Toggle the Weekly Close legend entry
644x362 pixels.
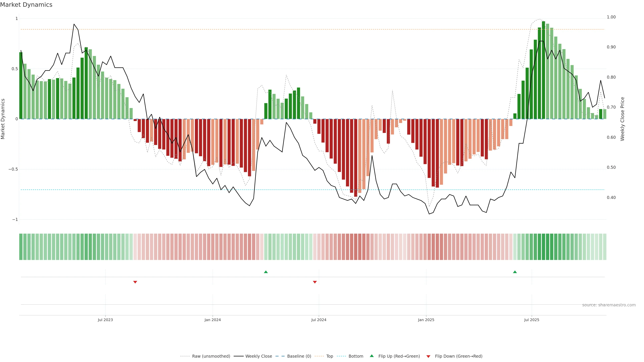pos(258,356)
